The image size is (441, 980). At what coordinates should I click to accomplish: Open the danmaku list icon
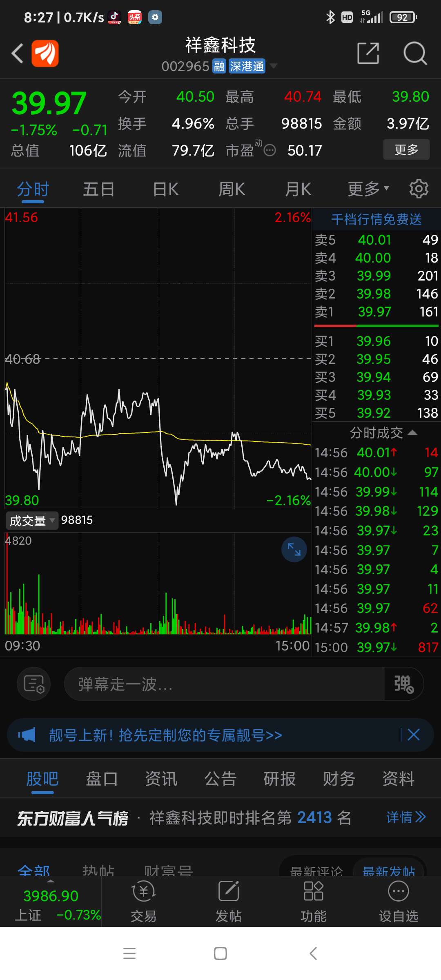pos(34,684)
